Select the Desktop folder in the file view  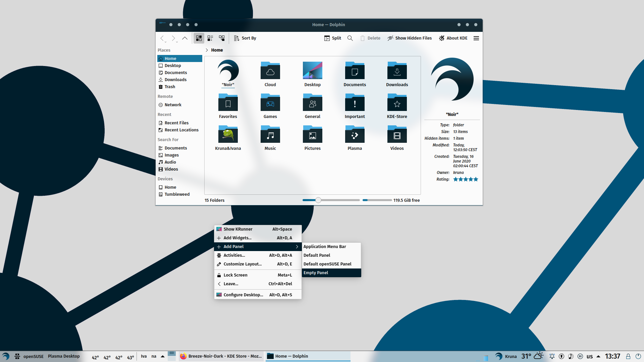[313, 71]
